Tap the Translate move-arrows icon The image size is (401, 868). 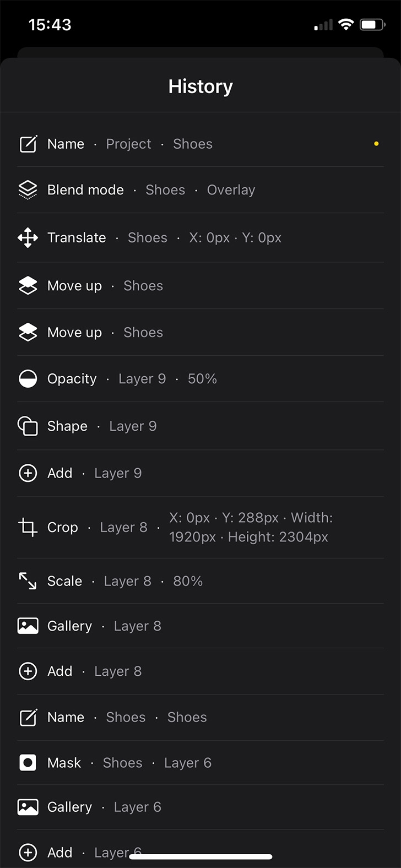coord(28,238)
